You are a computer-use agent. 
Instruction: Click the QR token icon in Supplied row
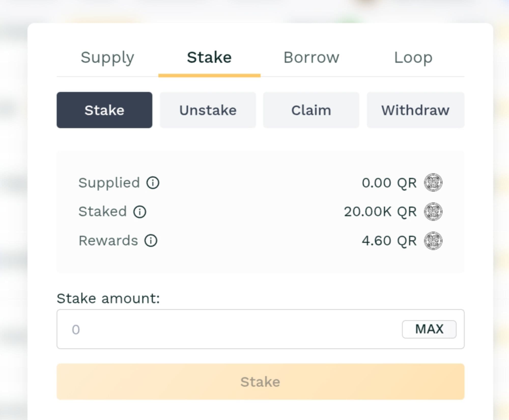pos(433,183)
